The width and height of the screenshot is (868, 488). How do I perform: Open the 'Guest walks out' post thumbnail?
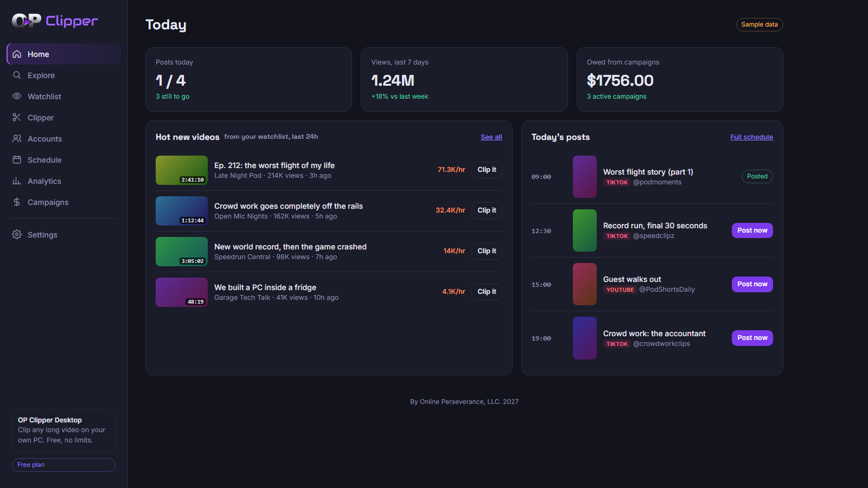(x=585, y=284)
